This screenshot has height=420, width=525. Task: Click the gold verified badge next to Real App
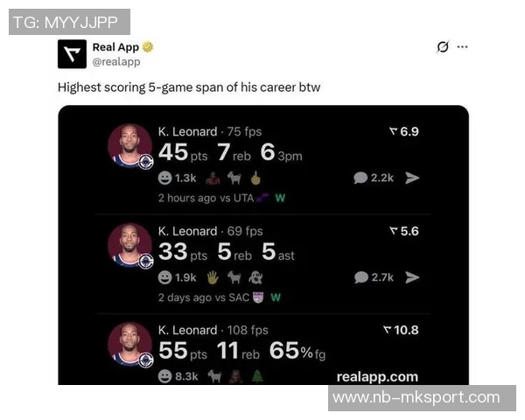148,47
